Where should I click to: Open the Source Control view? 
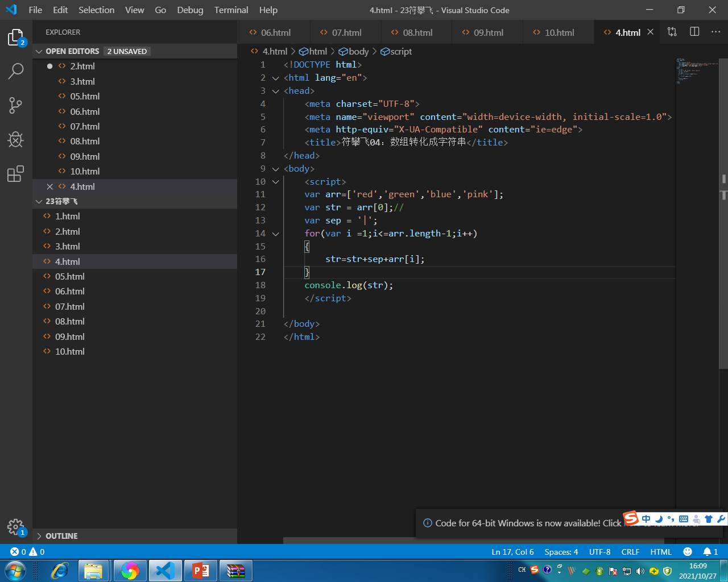point(16,105)
